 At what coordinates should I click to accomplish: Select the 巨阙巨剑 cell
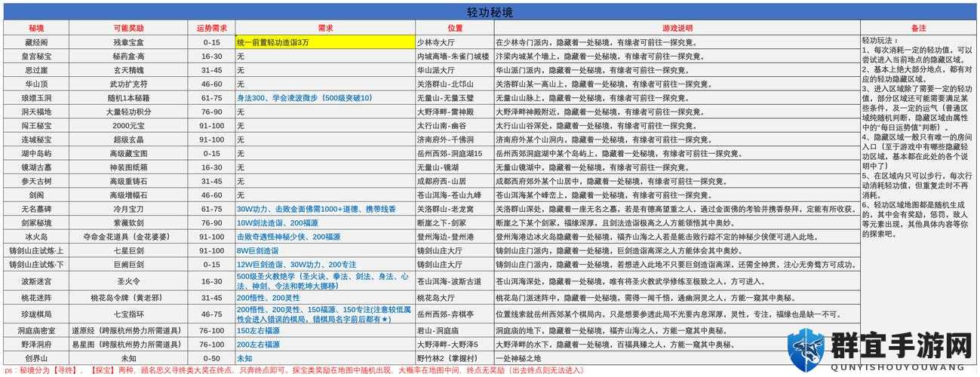point(128,265)
